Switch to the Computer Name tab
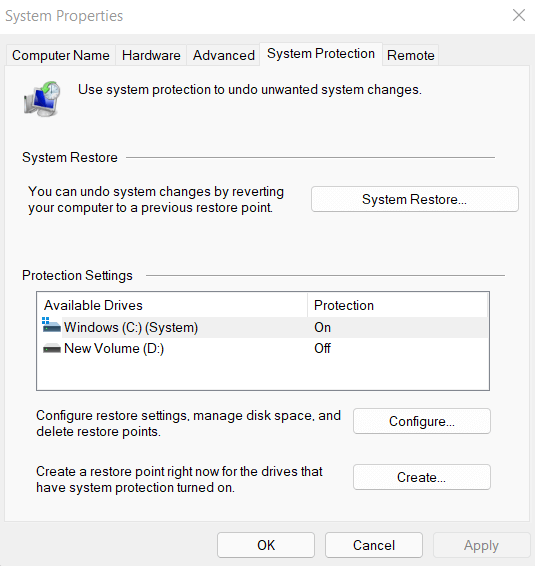The height and width of the screenshot is (566, 535). pos(61,55)
